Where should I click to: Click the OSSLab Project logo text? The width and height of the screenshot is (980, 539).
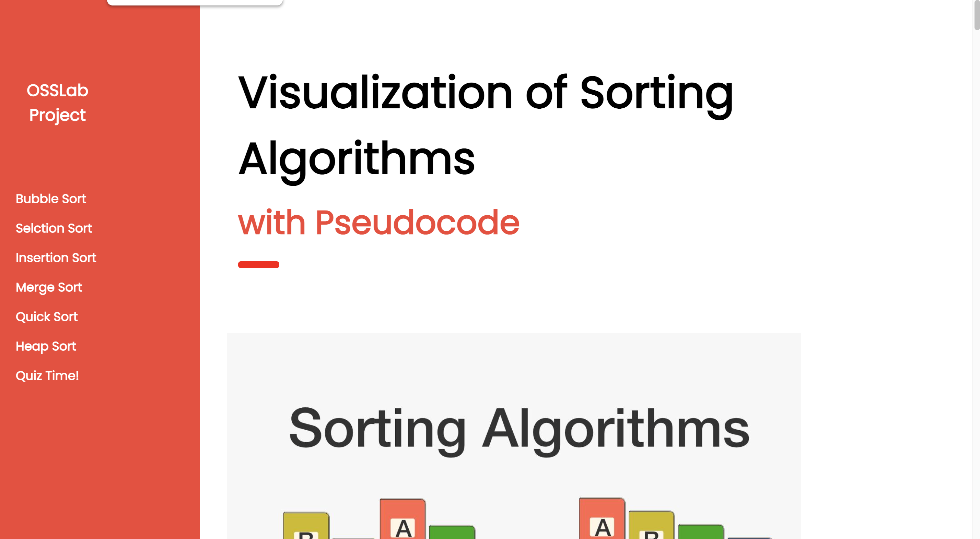[x=57, y=103]
